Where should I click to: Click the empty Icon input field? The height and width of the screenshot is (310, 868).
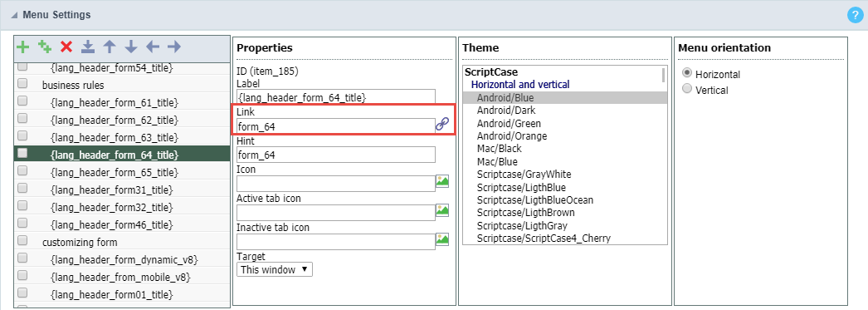[x=336, y=184]
